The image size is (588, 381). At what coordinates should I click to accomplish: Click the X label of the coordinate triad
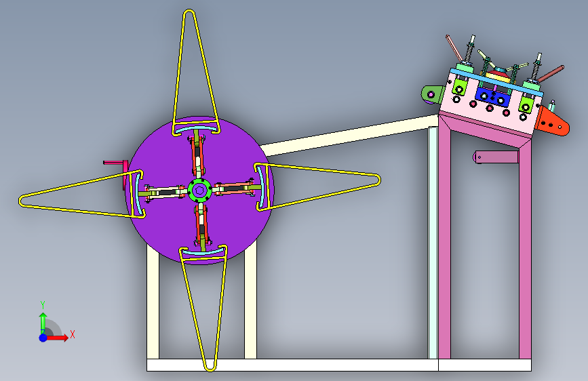click(x=73, y=334)
